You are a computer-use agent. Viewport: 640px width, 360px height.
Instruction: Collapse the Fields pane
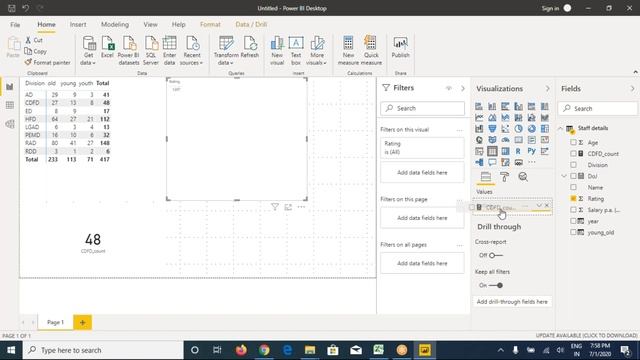tap(632, 89)
